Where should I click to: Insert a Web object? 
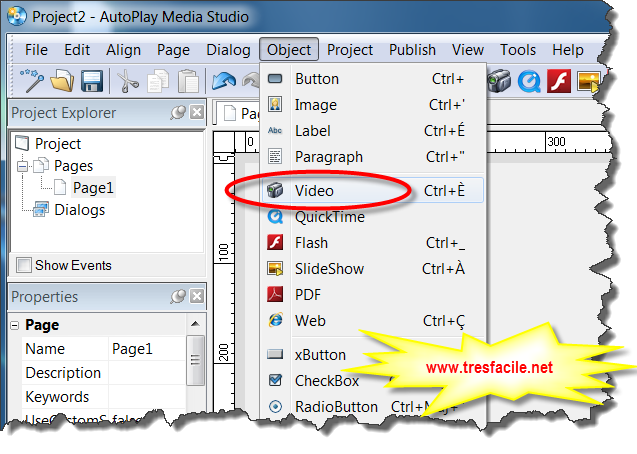point(373,321)
